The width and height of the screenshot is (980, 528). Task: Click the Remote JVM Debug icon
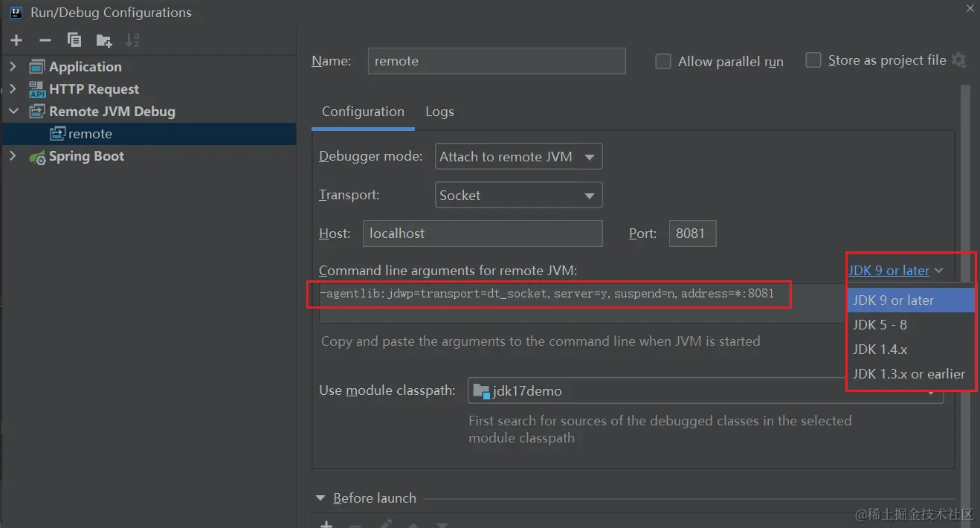36,112
